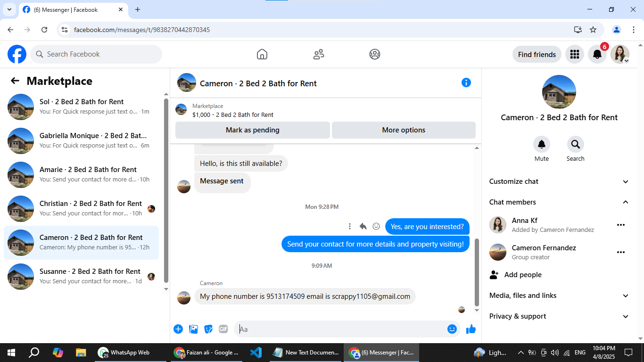Image resolution: width=644 pixels, height=362 pixels.
Task: Open File Explorer from the taskbar
Action: coord(81,353)
